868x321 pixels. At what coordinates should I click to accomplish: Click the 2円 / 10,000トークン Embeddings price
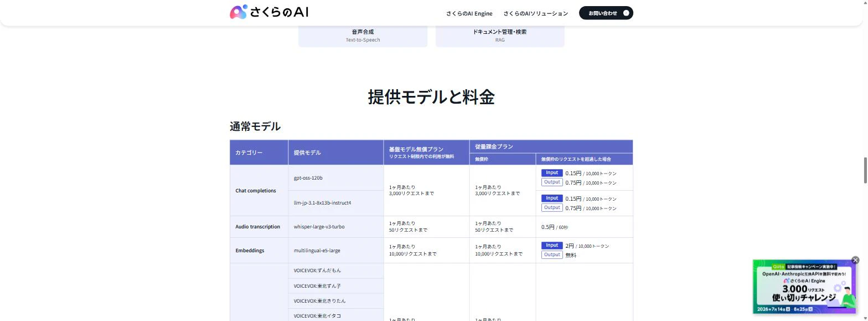point(587,246)
